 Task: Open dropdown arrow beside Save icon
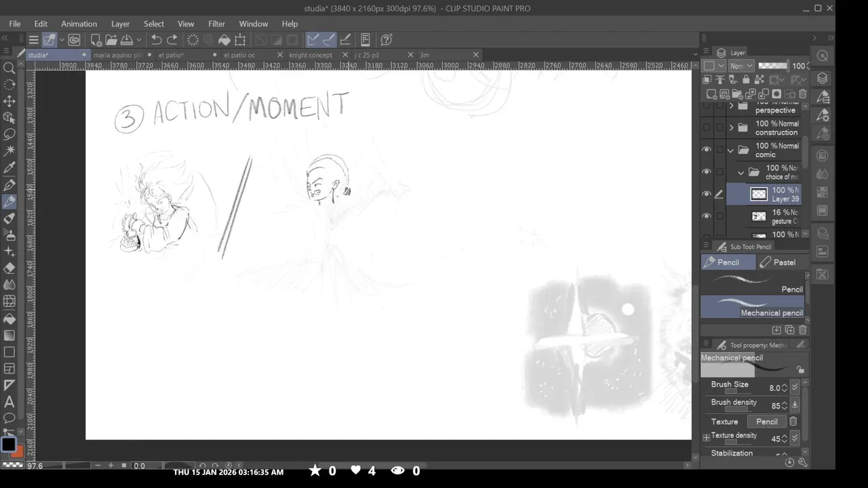click(x=138, y=40)
